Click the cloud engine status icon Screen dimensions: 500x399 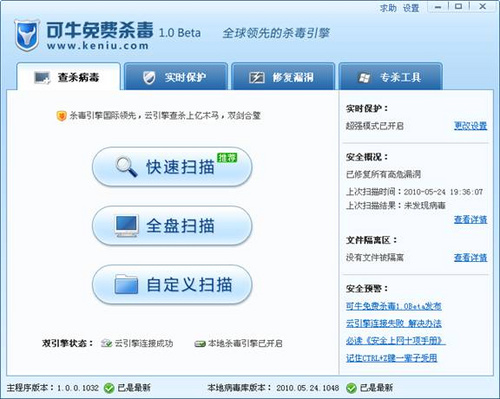point(106,343)
